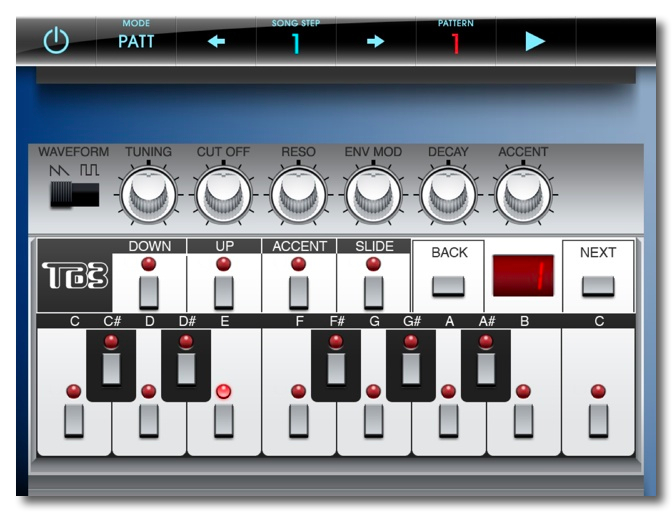This screenshot has height=512, width=672.
Task: Choose the square waveform symbol
Action: 89,170
